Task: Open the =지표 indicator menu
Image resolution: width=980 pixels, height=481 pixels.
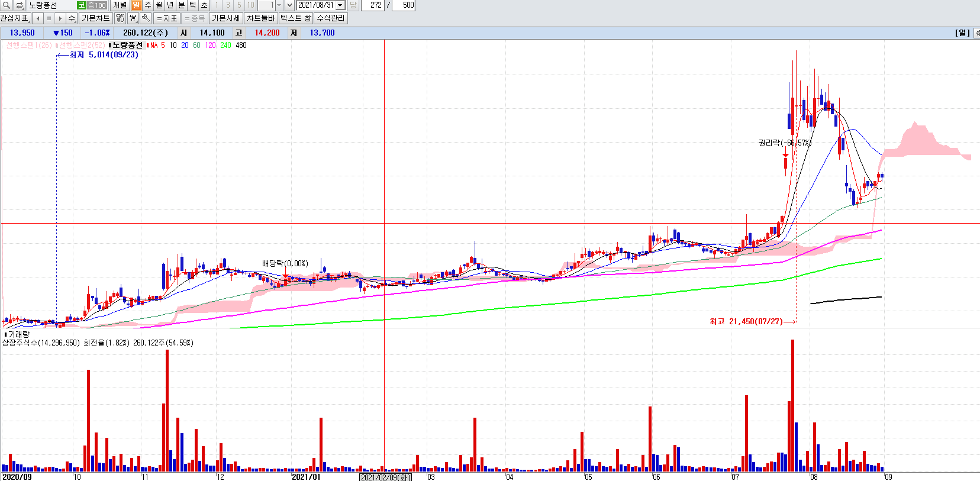Action: 167,18
